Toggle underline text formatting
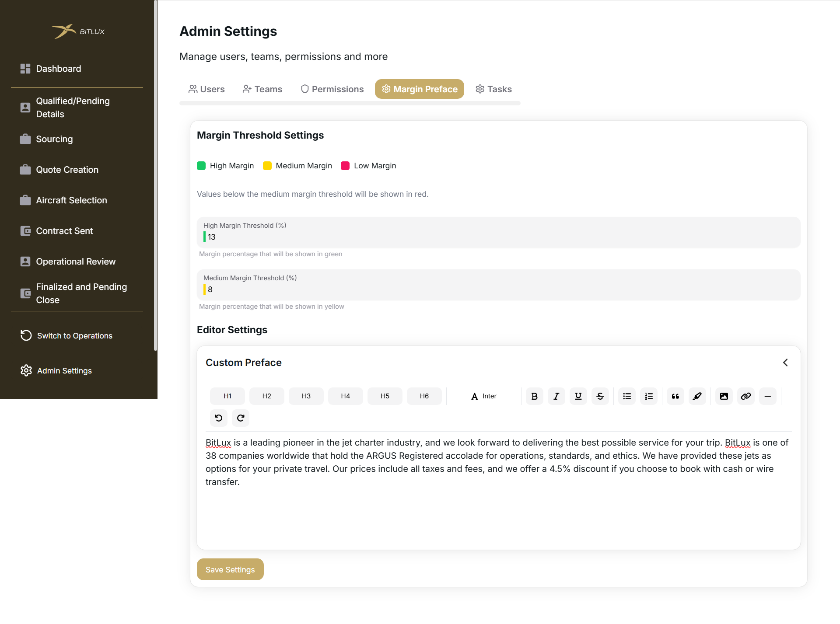The width and height of the screenshot is (840, 624). (578, 396)
